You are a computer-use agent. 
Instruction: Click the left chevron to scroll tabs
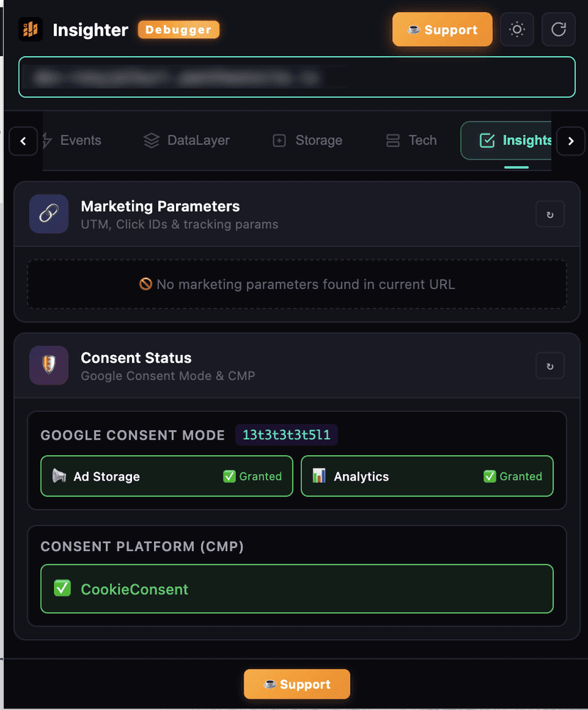23,141
